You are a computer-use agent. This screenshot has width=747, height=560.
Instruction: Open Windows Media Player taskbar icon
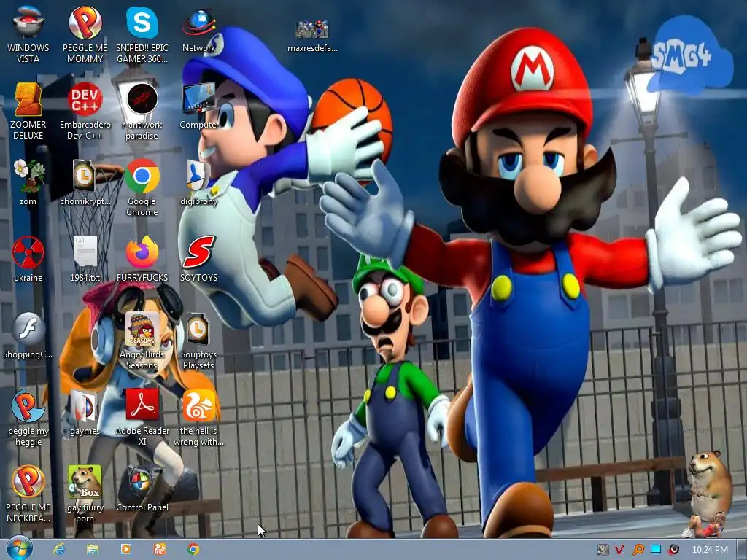click(x=125, y=549)
